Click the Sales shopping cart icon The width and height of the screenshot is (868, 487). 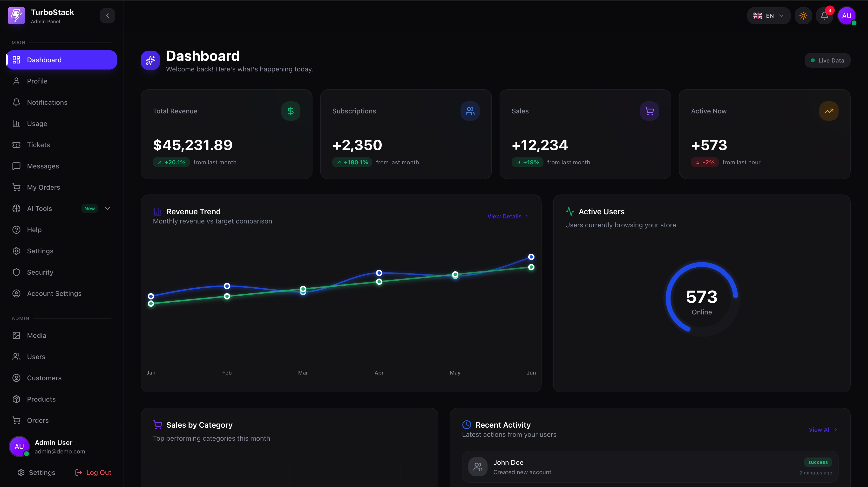tap(649, 111)
